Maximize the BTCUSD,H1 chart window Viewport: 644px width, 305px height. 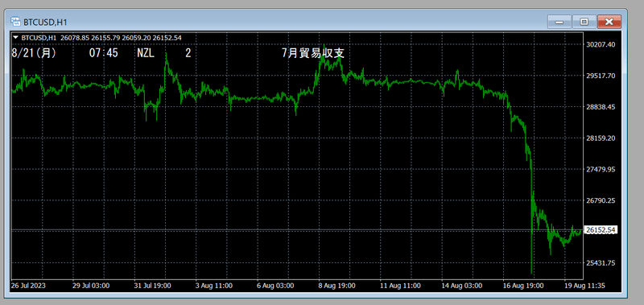point(584,22)
